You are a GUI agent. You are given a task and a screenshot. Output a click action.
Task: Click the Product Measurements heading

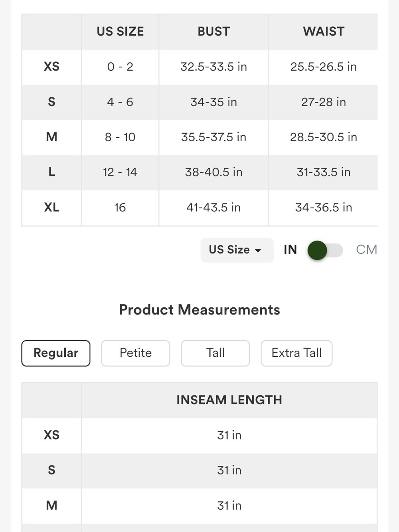pyautogui.click(x=199, y=310)
